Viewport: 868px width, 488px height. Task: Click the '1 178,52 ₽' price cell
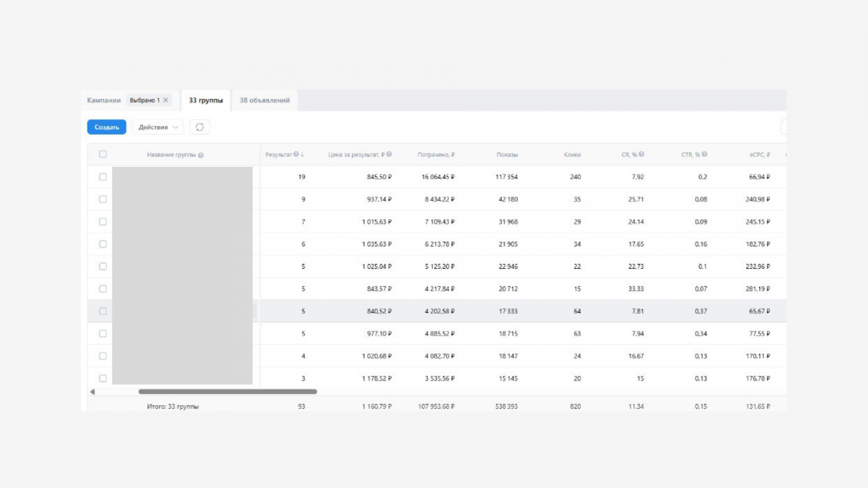(x=377, y=378)
